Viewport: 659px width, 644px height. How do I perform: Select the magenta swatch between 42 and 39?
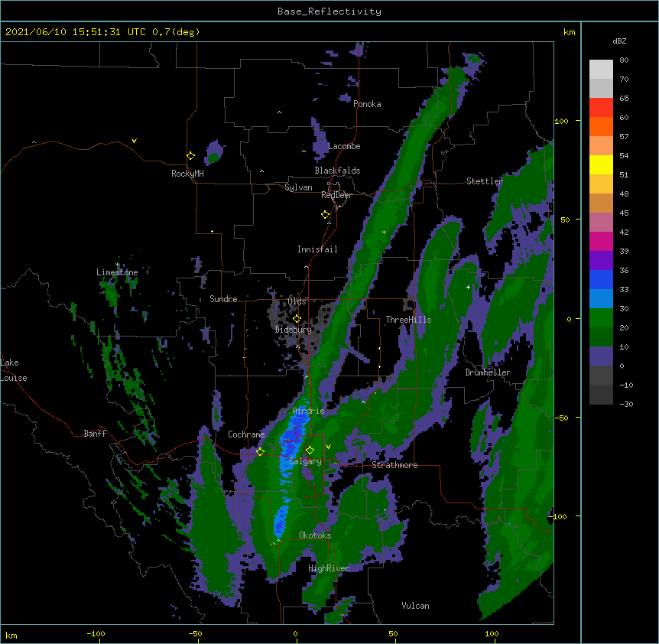pos(601,241)
